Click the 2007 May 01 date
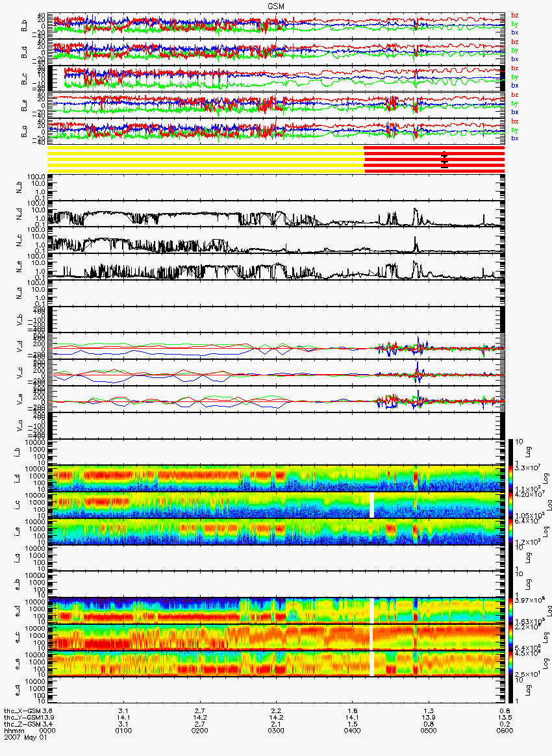This screenshot has width=552, height=756. 25,737
